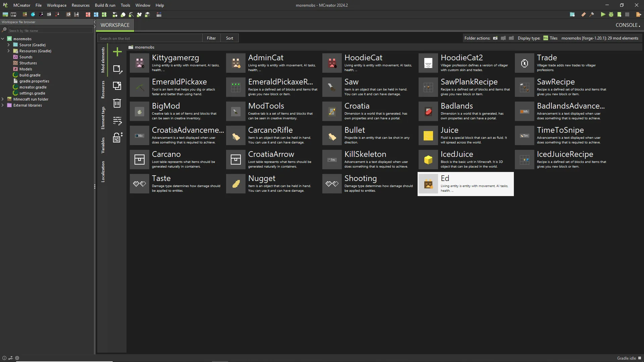This screenshot has width=644, height=362.
Task: Open the Tools menu
Action: click(125, 5)
